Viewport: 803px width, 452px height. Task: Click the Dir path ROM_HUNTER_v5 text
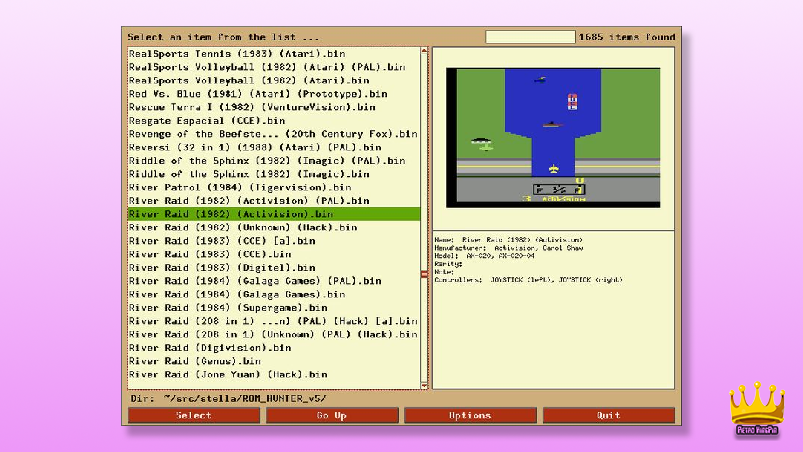(x=245, y=398)
